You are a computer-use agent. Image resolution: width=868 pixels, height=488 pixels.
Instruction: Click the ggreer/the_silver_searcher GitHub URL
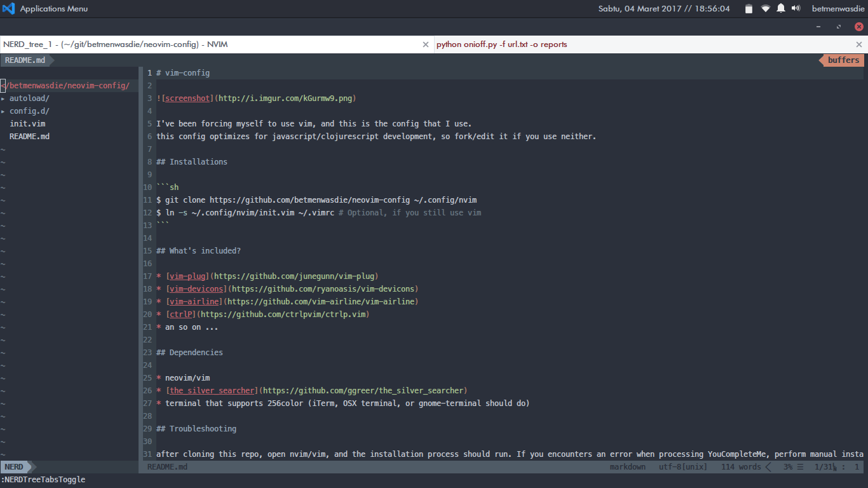pos(363,391)
